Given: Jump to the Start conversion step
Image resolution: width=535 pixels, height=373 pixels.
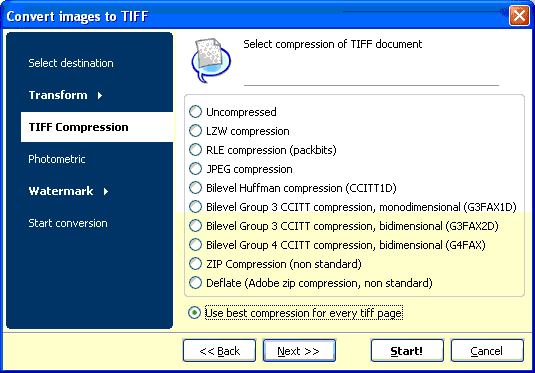Looking at the screenshot, I should [x=68, y=223].
